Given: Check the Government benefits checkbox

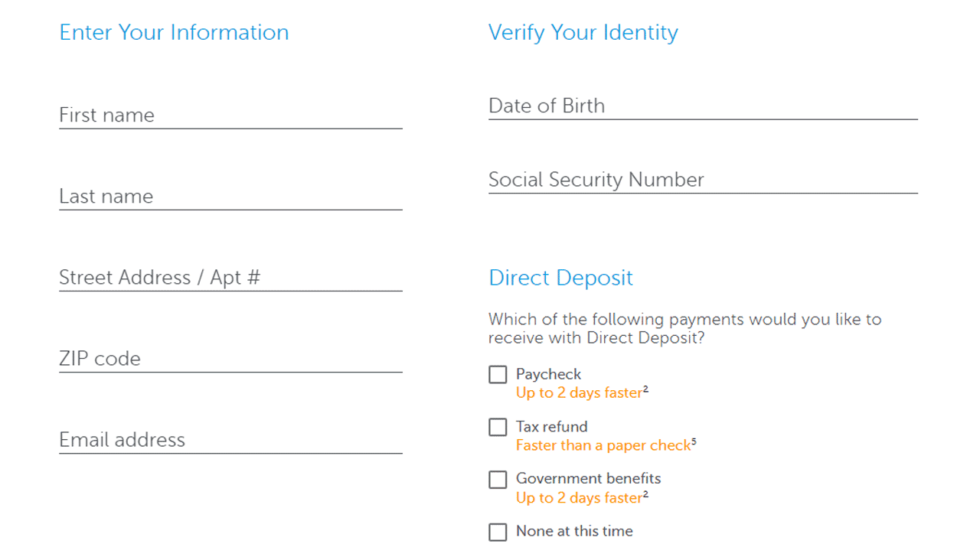Looking at the screenshot, I should click(497, 480).
